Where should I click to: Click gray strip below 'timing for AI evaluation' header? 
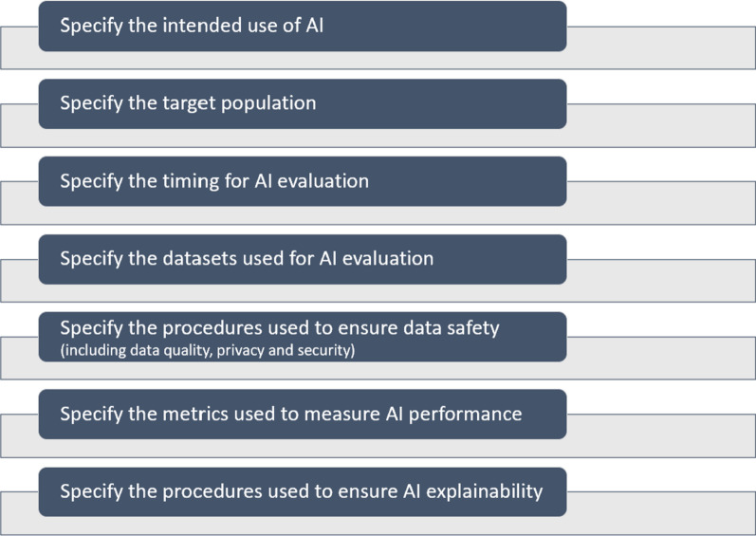pyautogui.click(x=303, y=215)
